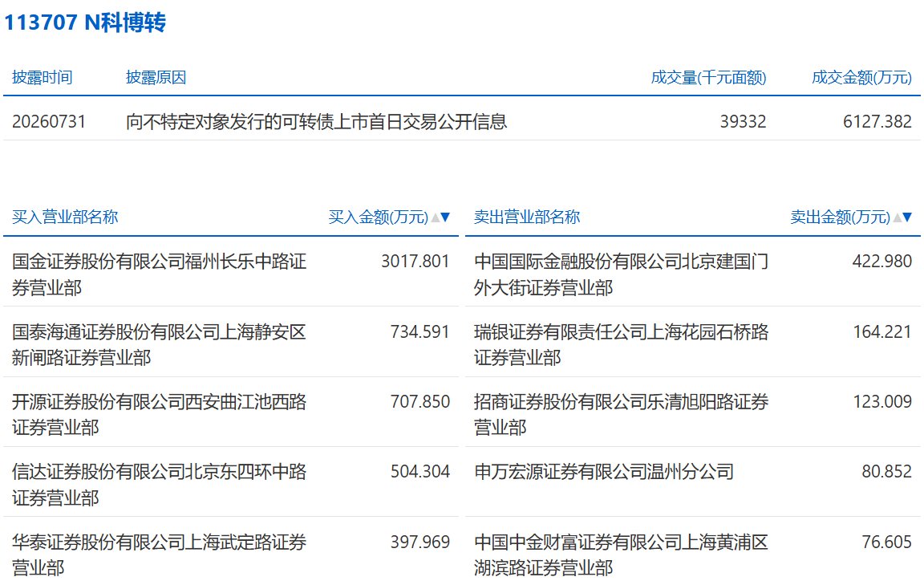Select the buy amount 734.591

(420, 331)
